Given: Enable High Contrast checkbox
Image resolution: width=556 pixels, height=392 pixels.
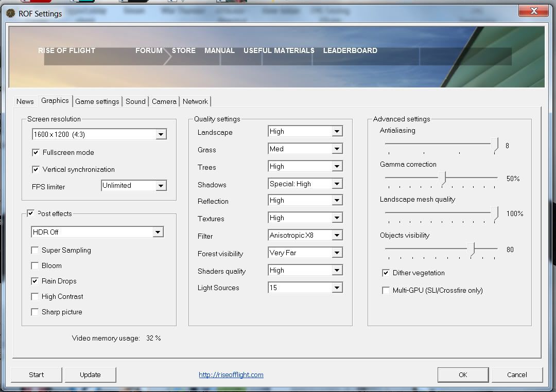Looking at the screenshot, I should (x=35, y=297).
